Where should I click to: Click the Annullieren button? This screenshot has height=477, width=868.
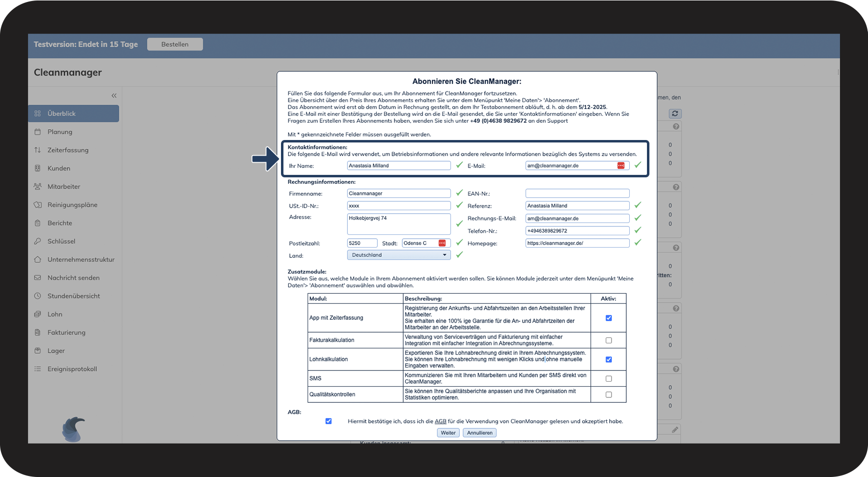coord(479,433)
